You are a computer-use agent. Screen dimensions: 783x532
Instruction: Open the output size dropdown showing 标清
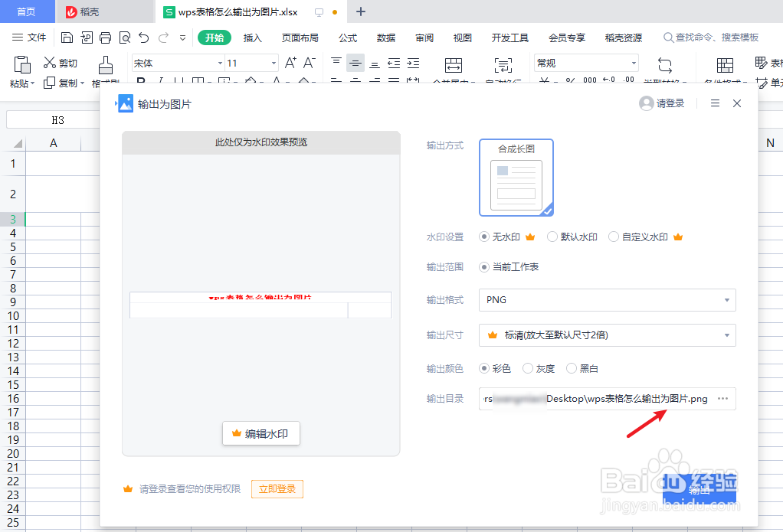point(607,335)
